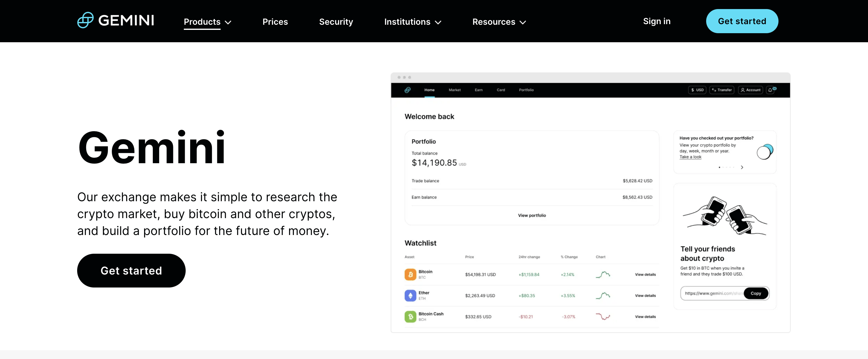This screenshot has height=359, width=868.
Task: Click the total balance $14,190.85
Action: (434, 163)
